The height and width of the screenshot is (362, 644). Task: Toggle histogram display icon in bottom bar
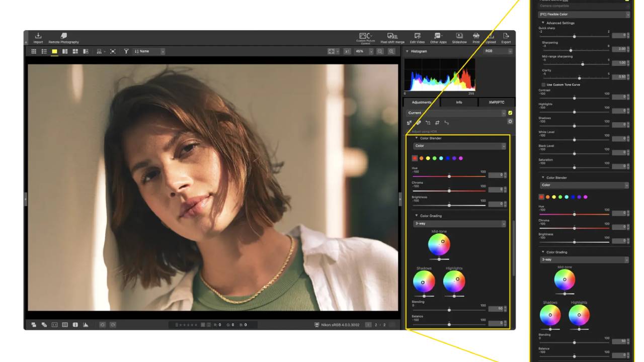coord(86,325)
